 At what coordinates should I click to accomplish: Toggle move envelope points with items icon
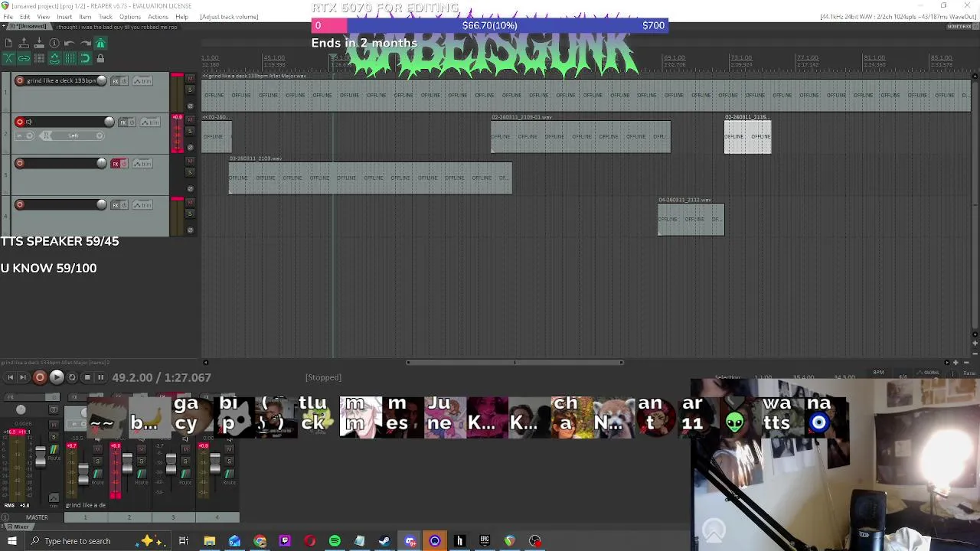(54, 58)
